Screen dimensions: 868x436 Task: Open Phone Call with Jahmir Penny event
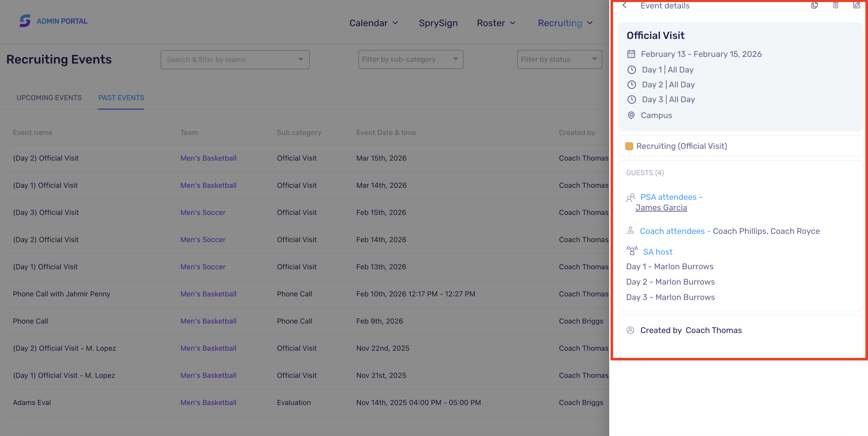click(61, 294)
